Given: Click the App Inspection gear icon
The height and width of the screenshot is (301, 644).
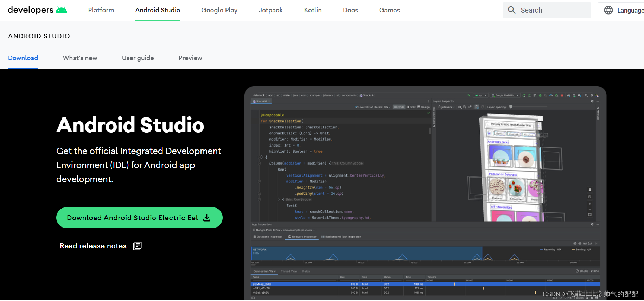Looking at the screenshot, I should click(592, 224).
